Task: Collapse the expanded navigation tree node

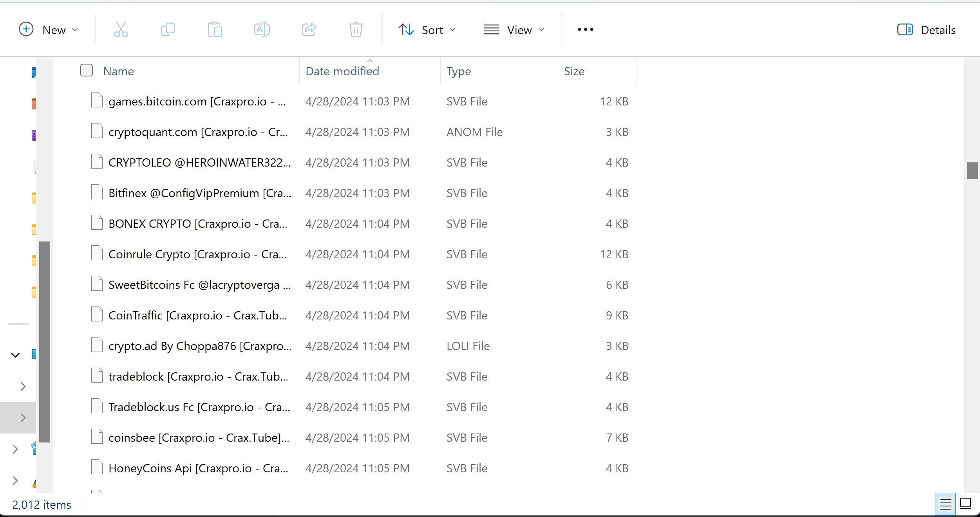Action: (15, 355)
